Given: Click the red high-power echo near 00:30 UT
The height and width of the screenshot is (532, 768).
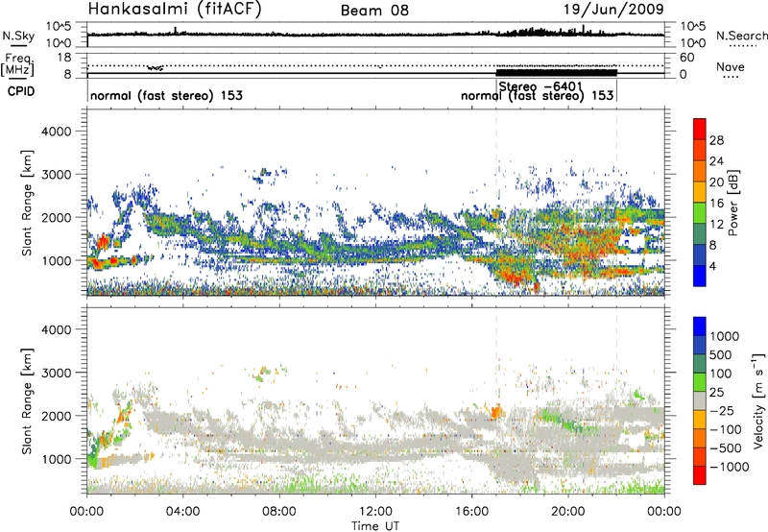Looking at the screenshot, I should coord(103,241).
